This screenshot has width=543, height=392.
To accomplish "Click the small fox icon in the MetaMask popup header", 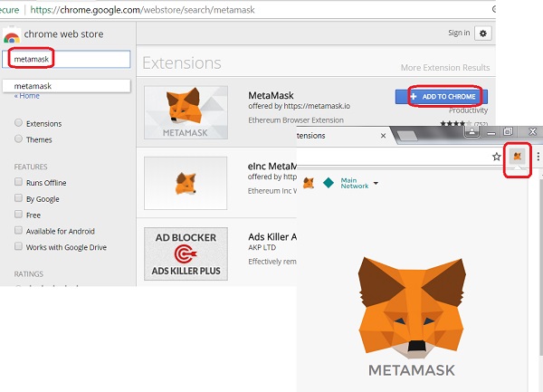I will [309, 183].
